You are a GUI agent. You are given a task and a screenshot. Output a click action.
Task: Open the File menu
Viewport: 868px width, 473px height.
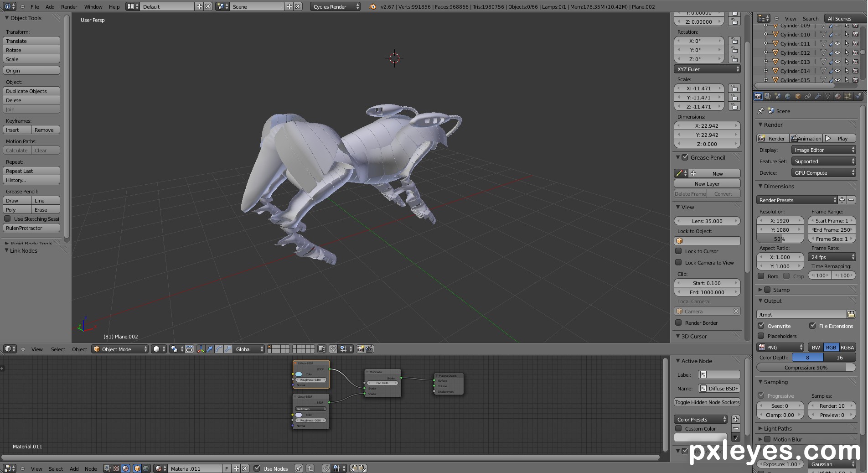point(35,6)
